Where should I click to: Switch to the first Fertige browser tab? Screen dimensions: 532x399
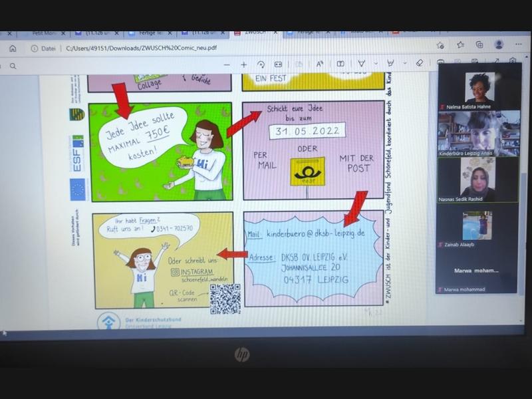coord(150,33)
